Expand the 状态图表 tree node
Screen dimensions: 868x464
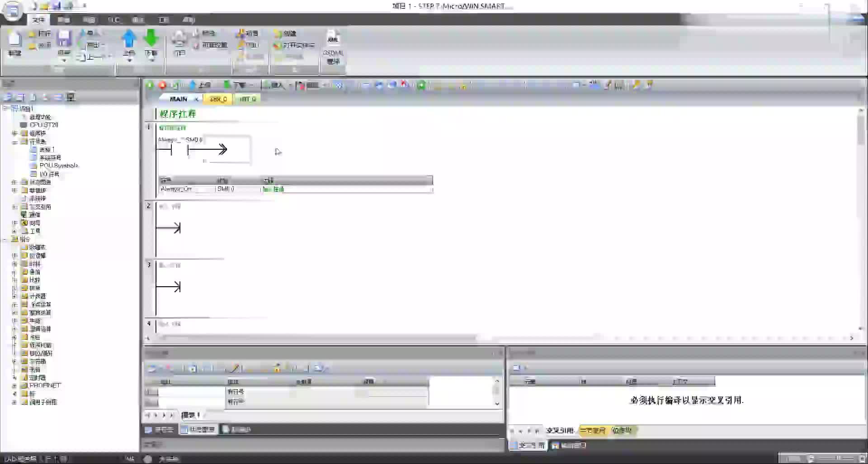point(14,182)
